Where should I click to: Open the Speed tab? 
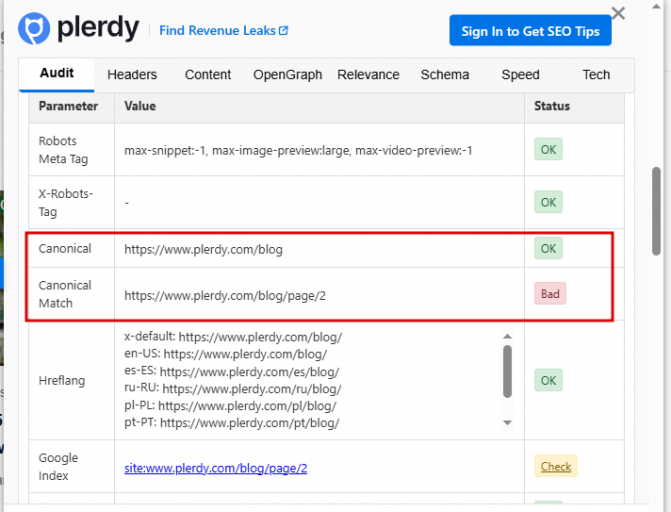tap(520, 75)
